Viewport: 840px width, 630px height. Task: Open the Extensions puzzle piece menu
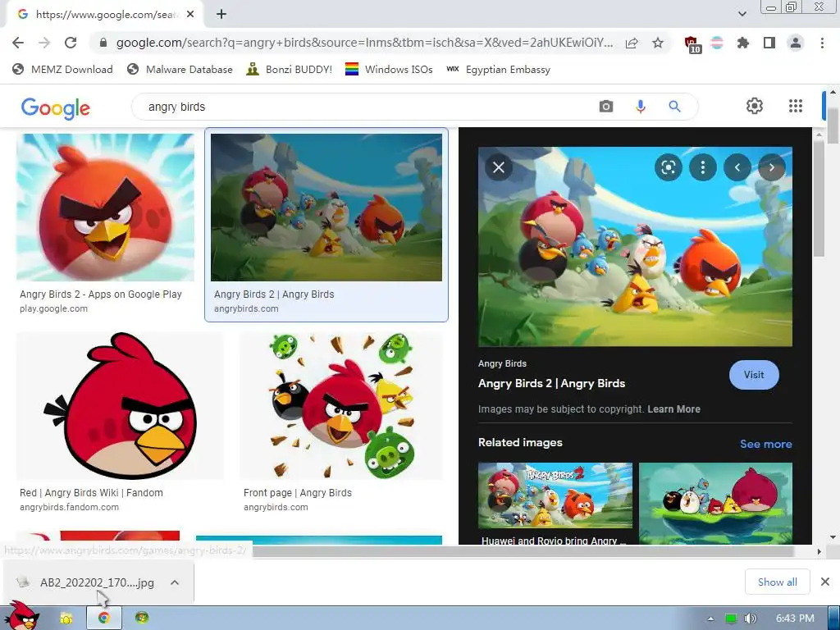[743, 43]
